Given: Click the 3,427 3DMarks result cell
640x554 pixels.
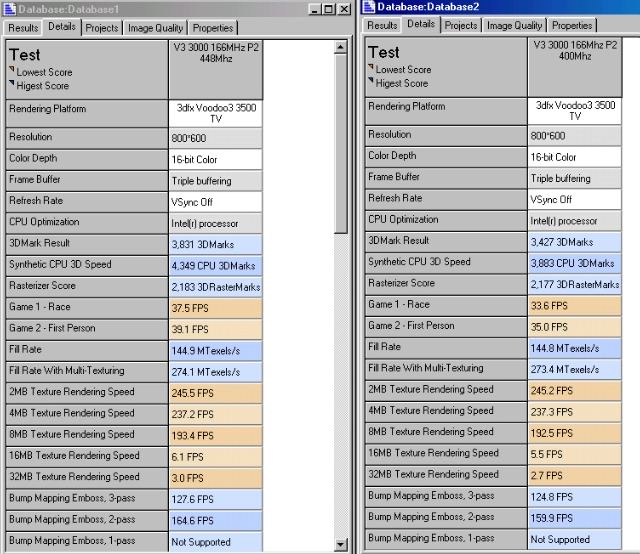Looking at the screenshot, I should pos(575,241).
